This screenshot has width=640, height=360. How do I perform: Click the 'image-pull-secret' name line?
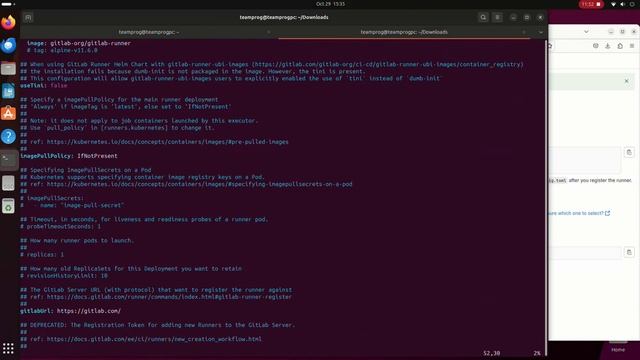(72, 205)
